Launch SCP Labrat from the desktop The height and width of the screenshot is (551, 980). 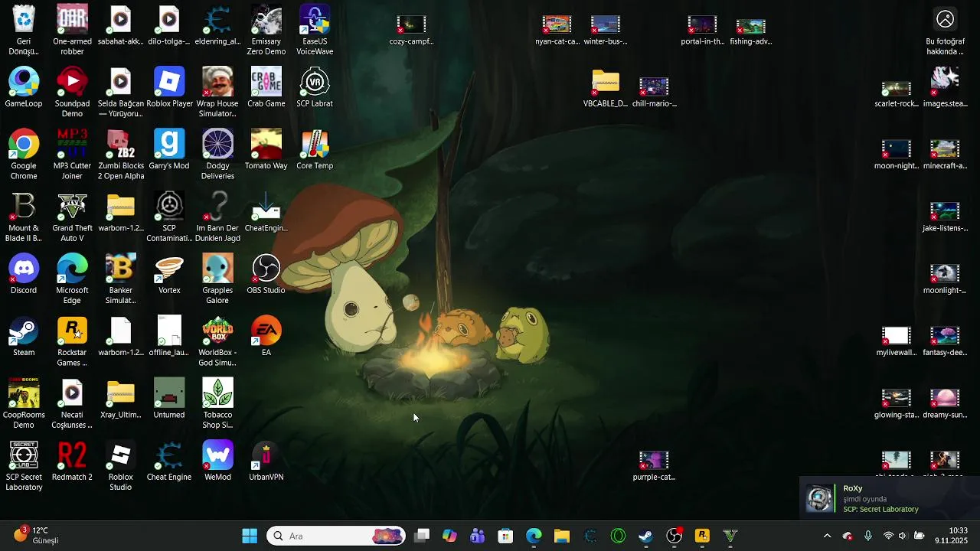click(x=315, y=86)
